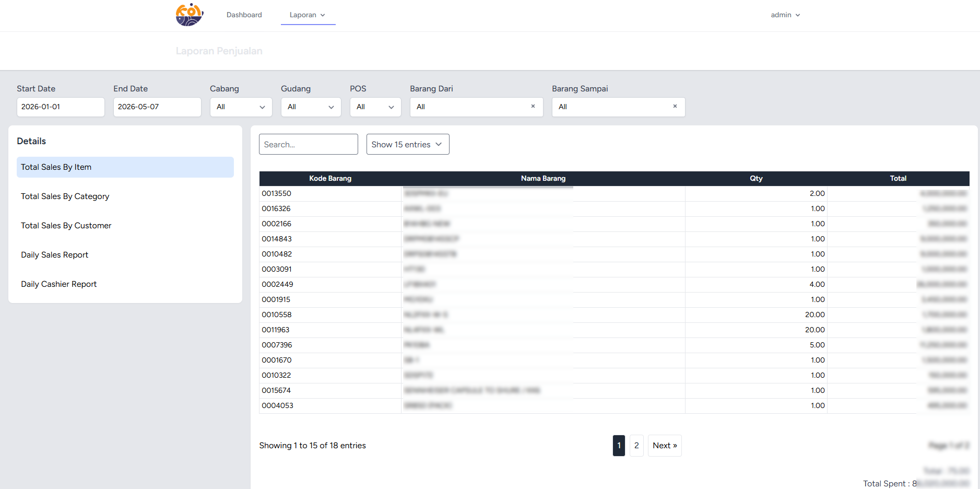Select item code 0013550
980x489 pixels.
pyautogui.click(x=276, y=193)
